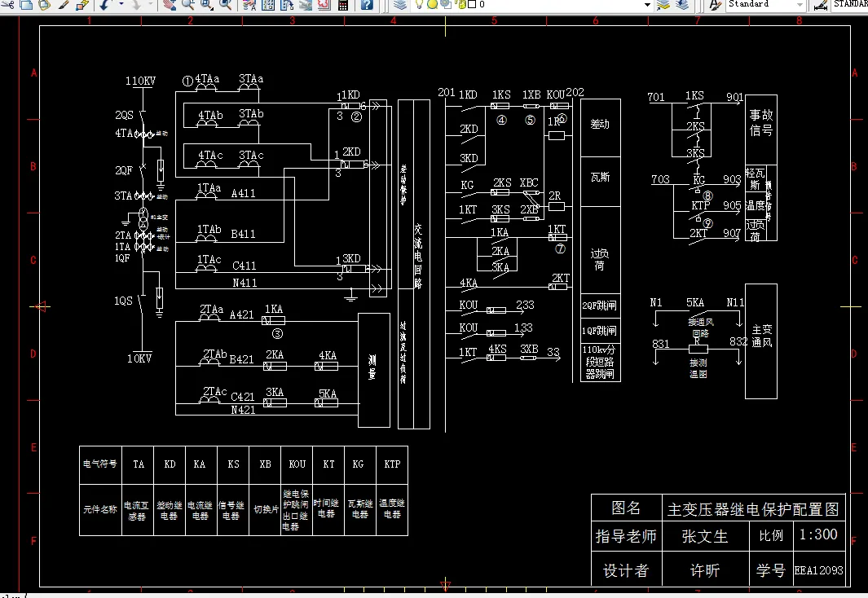Click the 1QF跳闸 label
Viewport: 868px width, 598px height.
[599, 331]
